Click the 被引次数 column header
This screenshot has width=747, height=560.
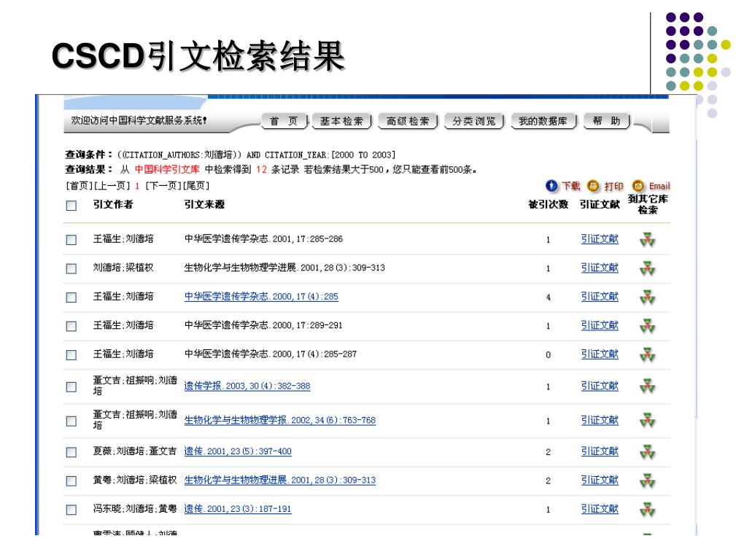pos(549,204)
